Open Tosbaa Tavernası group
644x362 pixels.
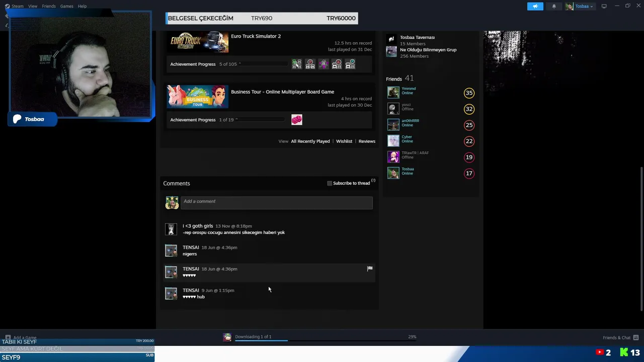417,37
